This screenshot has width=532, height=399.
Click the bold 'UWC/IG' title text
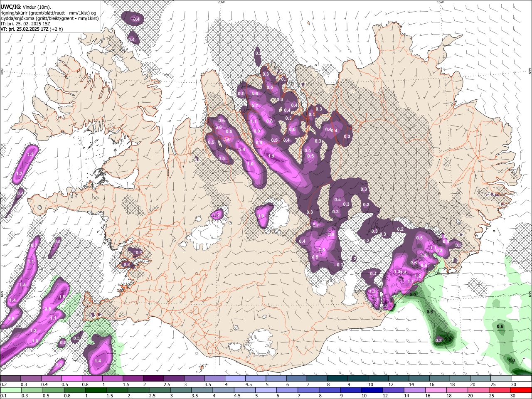[10, 7]
